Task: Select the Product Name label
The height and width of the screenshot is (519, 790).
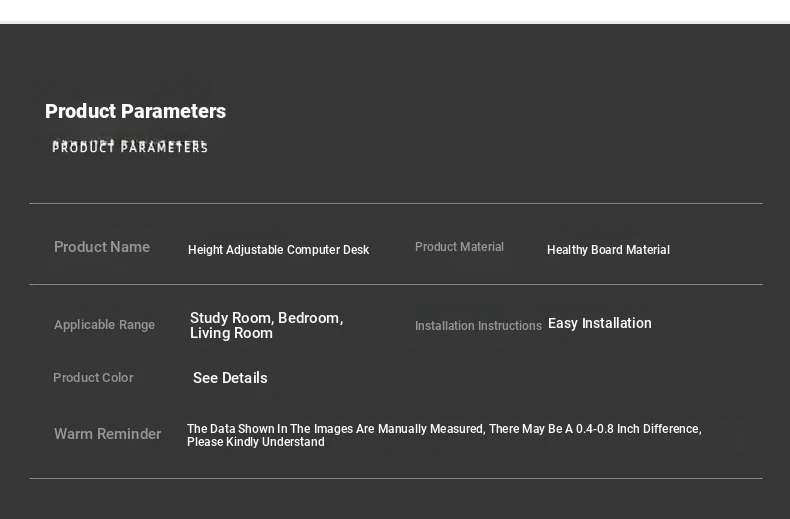Action: (102, 247)
